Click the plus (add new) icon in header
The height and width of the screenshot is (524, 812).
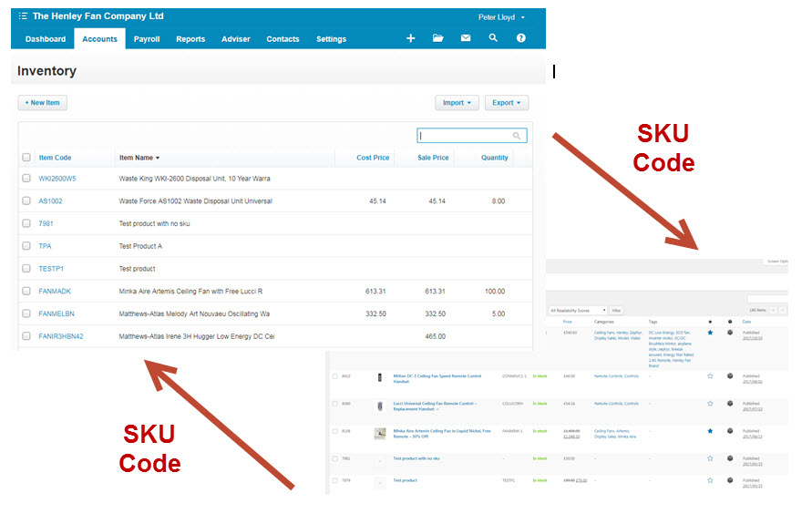point(410,38)
